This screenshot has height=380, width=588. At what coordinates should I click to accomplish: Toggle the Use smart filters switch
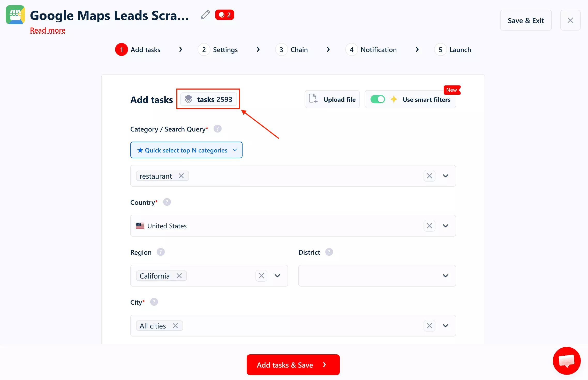click(378, 99)
